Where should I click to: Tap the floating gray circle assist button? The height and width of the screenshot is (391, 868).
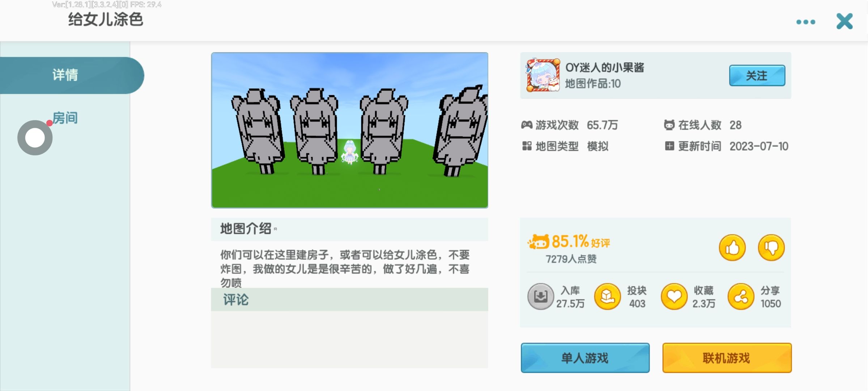[x=35, y=138]
